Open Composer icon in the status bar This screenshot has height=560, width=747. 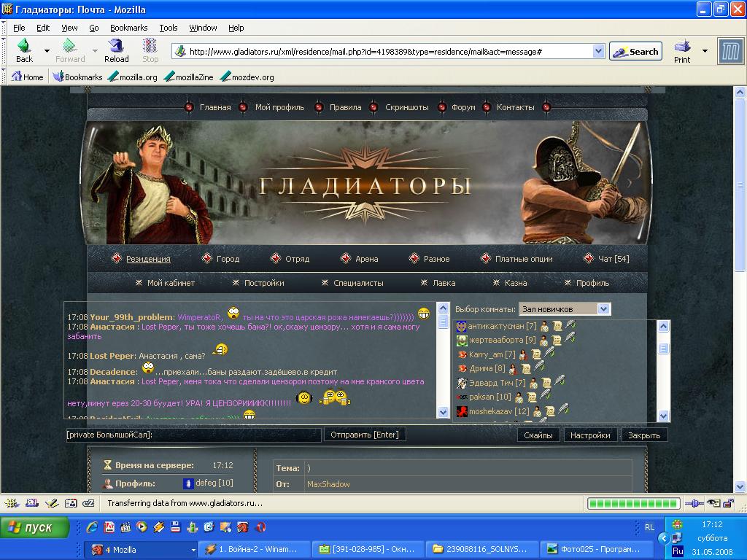pyautogui.click(x=51, y=503)
